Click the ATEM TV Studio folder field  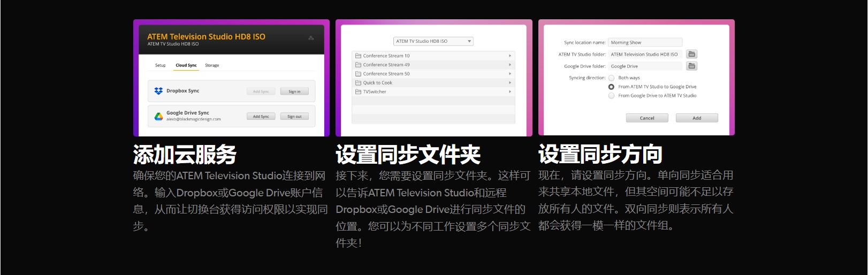(x=645, y=54)
